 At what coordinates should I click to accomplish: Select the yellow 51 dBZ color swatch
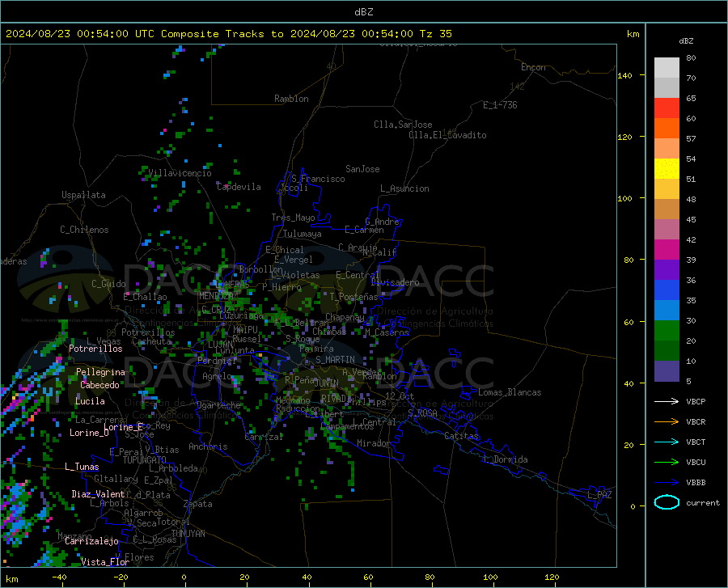point(667,169)
